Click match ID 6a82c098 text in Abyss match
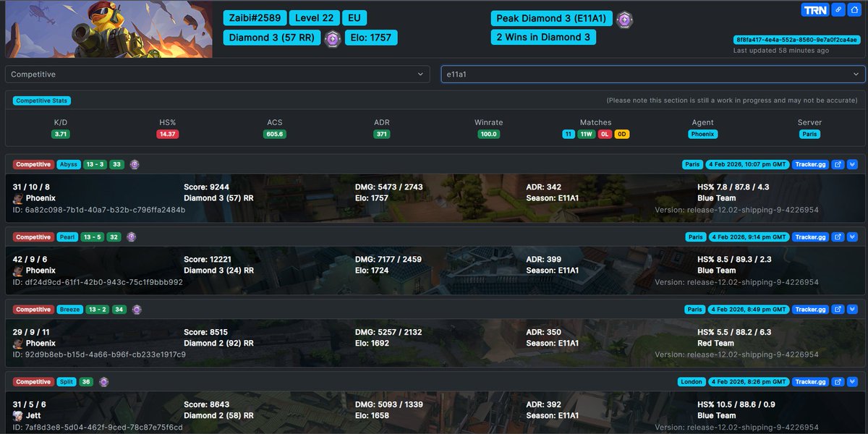Viewport: 868px width, 434px height. pos(99,210)
